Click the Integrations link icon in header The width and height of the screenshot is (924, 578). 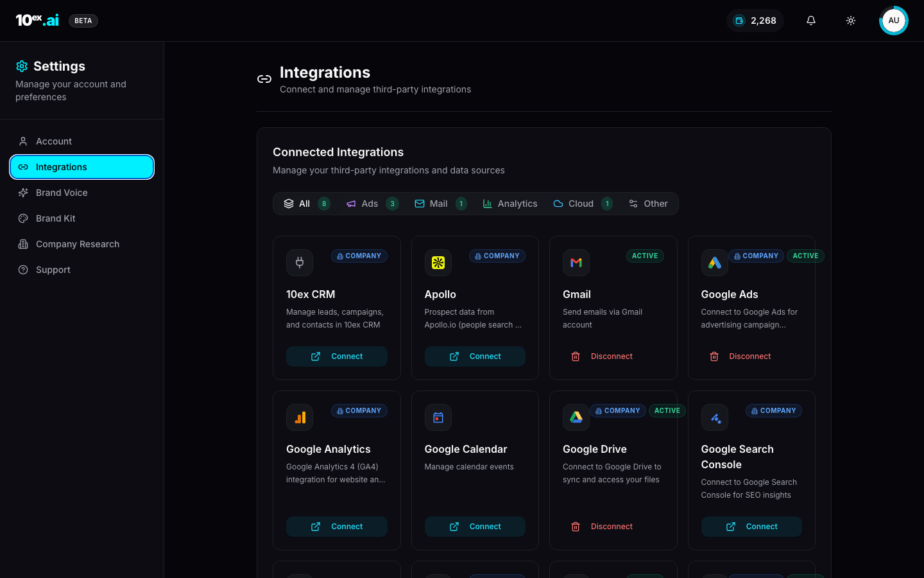click(264, 79)
